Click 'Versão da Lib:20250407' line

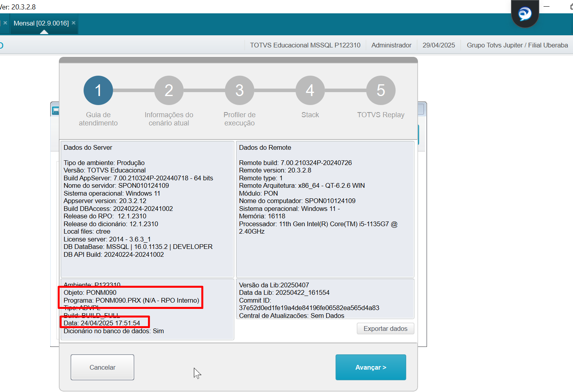274,285
